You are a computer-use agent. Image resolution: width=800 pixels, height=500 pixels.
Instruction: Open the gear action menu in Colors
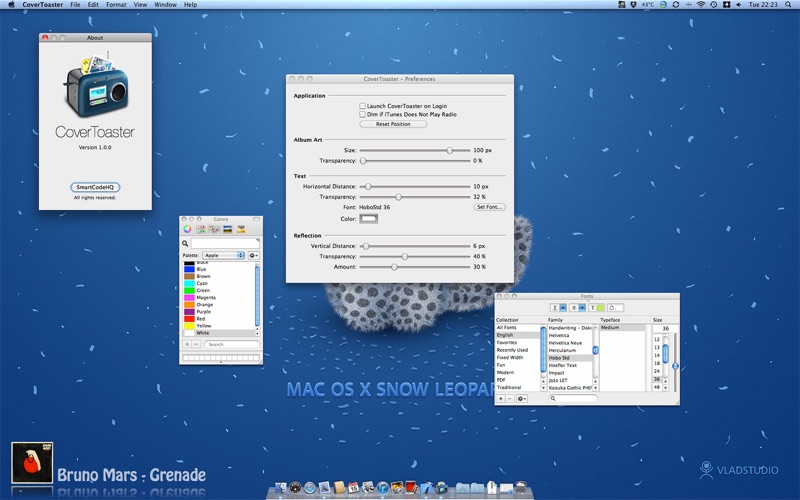254,255
